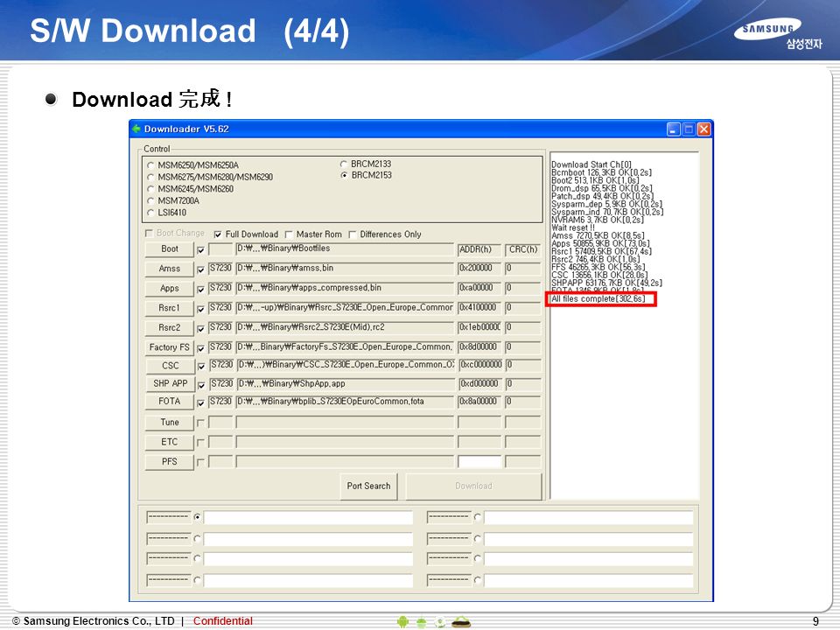This screenshot has width=840, height=630.
Task: Check the ETC row checkbox
Action: coord(201,443)
